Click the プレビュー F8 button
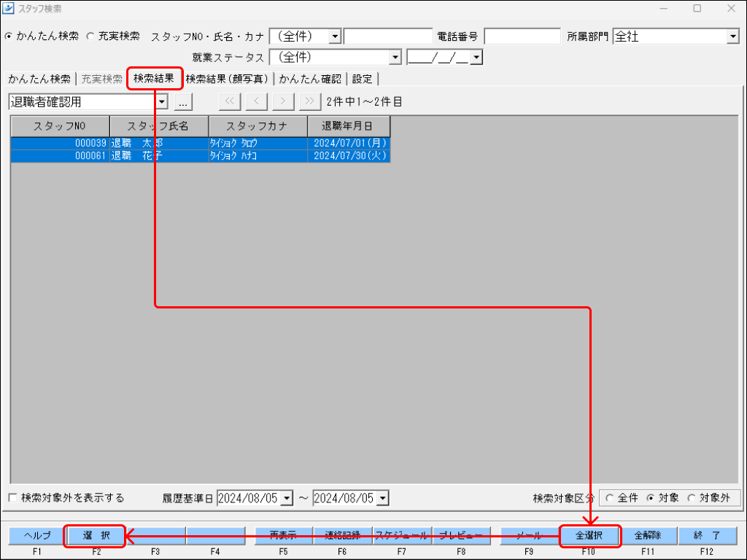 click(461, 536)
